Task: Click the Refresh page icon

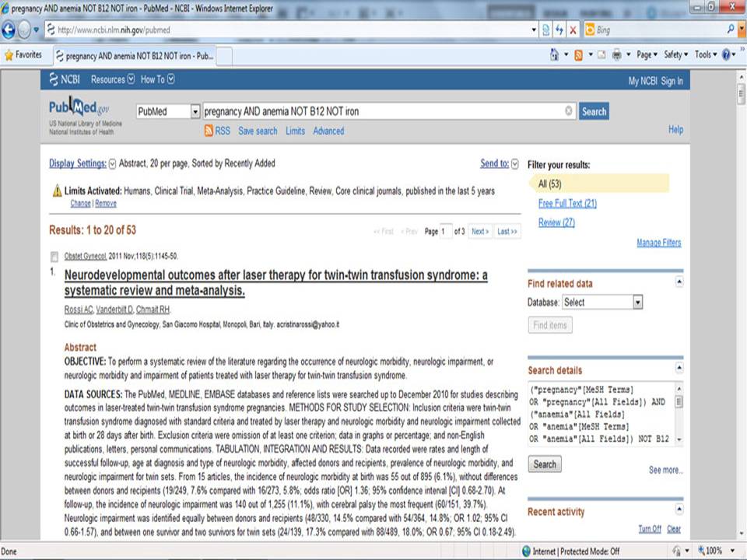Action: [559, 30]
